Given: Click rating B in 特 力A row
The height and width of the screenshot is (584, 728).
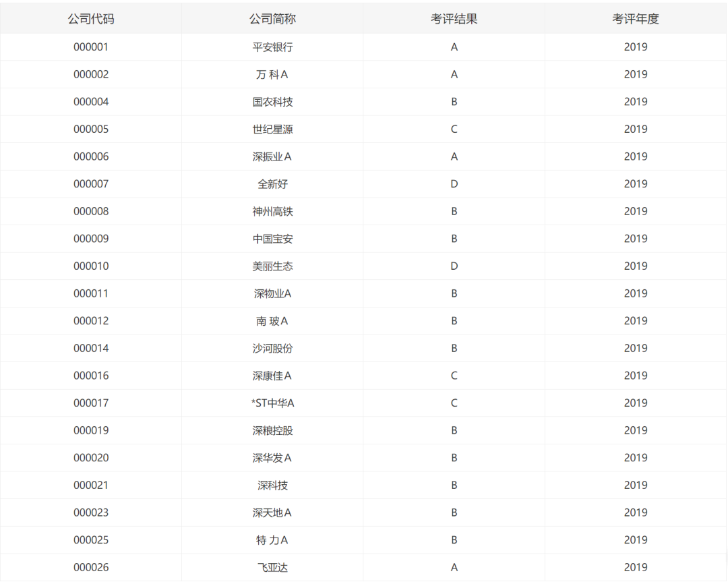Looking at the screenshot, I should (454, 540).
